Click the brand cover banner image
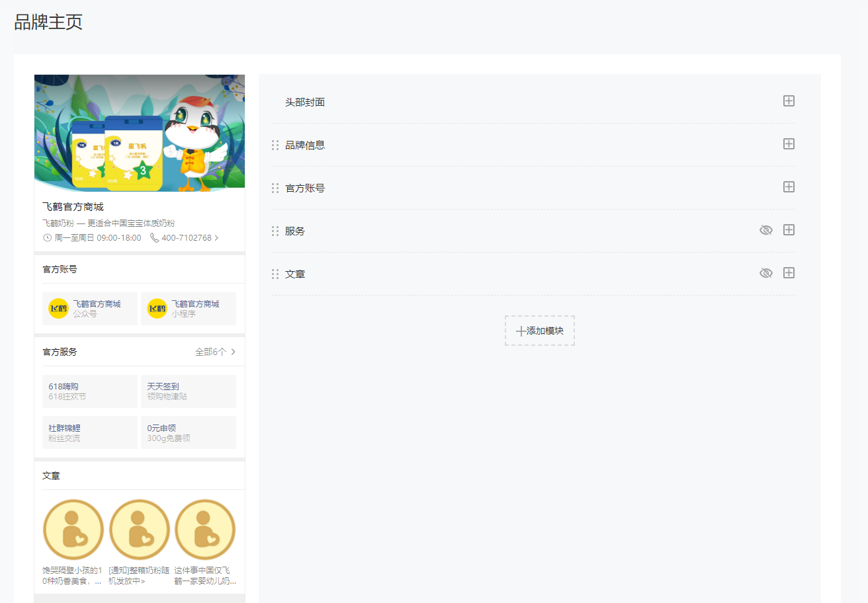868x603 pixels. point(140,133)
